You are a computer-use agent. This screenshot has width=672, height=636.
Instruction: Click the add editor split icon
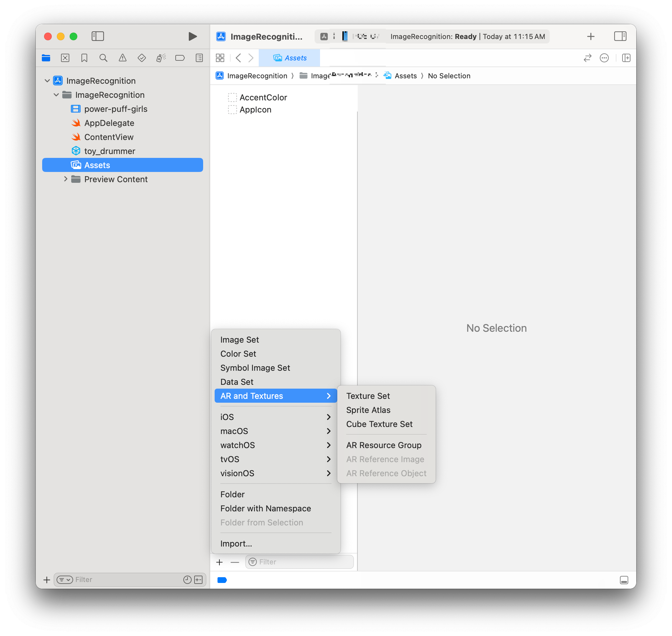click(x=626, y=58)
